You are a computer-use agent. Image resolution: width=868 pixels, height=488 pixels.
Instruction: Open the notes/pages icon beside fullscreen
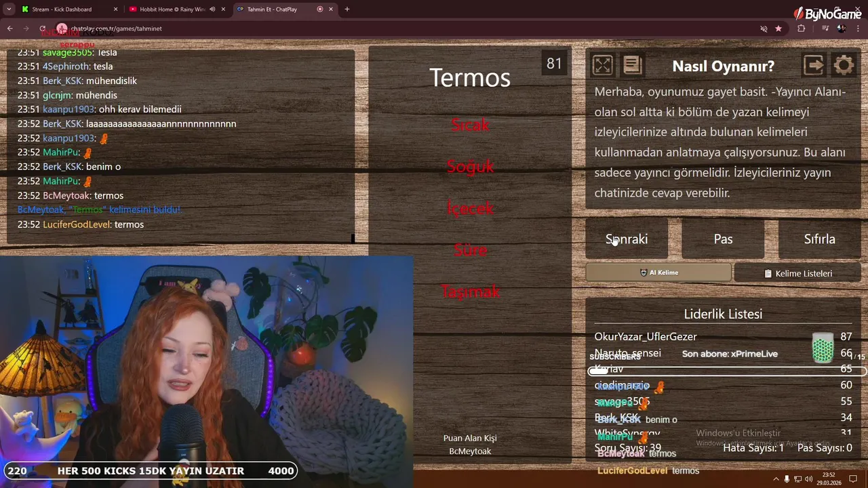pos(632,65)
